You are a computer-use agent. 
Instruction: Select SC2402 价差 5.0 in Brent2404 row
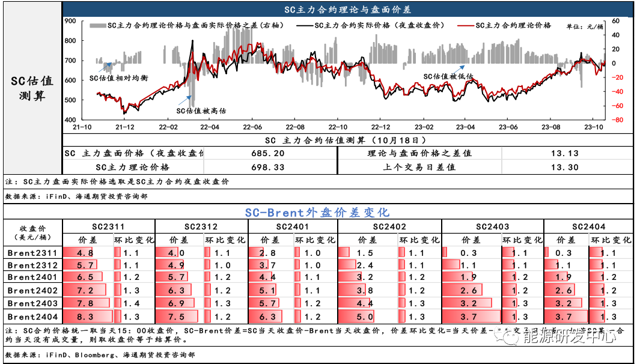365,317
